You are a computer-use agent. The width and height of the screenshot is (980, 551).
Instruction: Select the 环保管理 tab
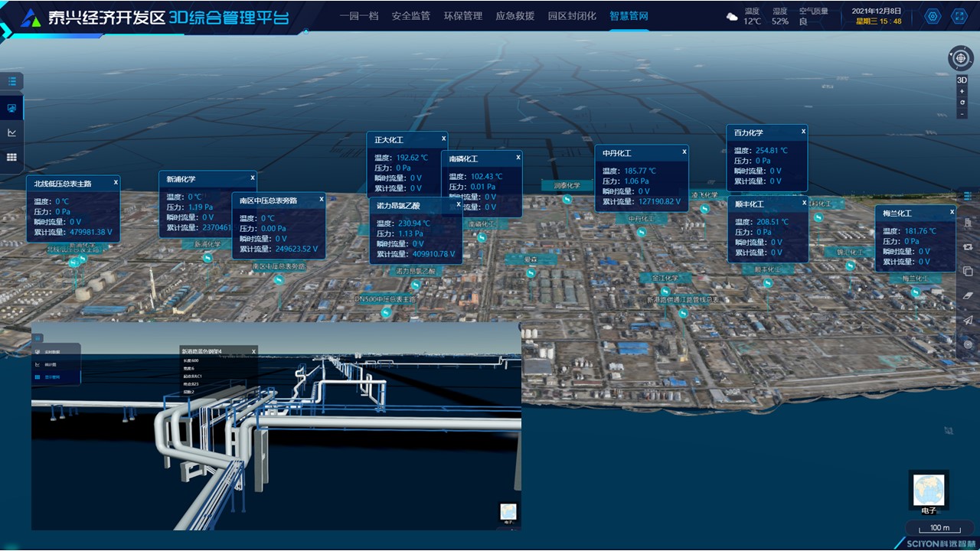pyautogui.click(x=462, y=16)
